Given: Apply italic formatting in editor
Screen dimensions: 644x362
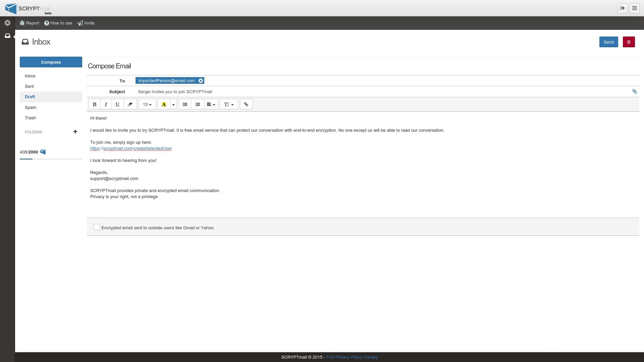Looking at the screenshot, I should pyautogui.click(x=106, y=105).
